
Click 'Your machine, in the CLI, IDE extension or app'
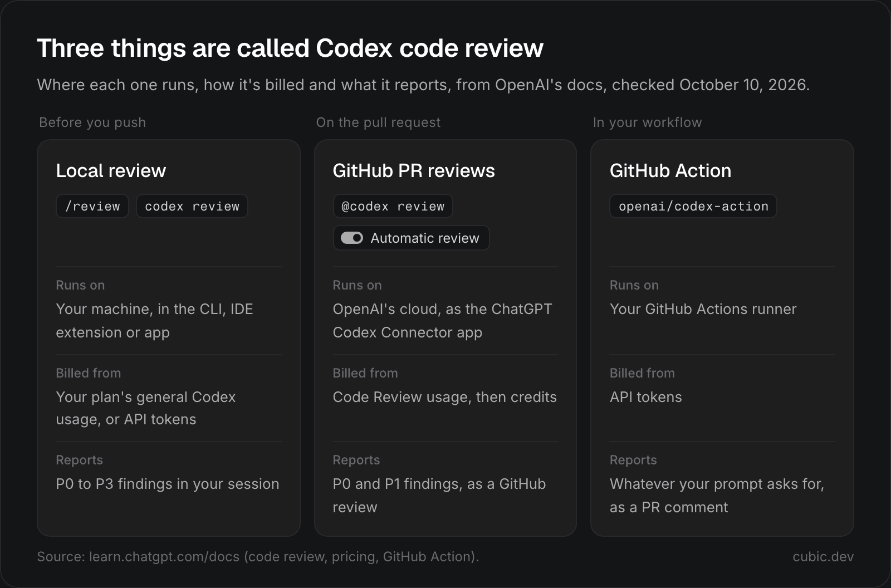pos(154,321)
